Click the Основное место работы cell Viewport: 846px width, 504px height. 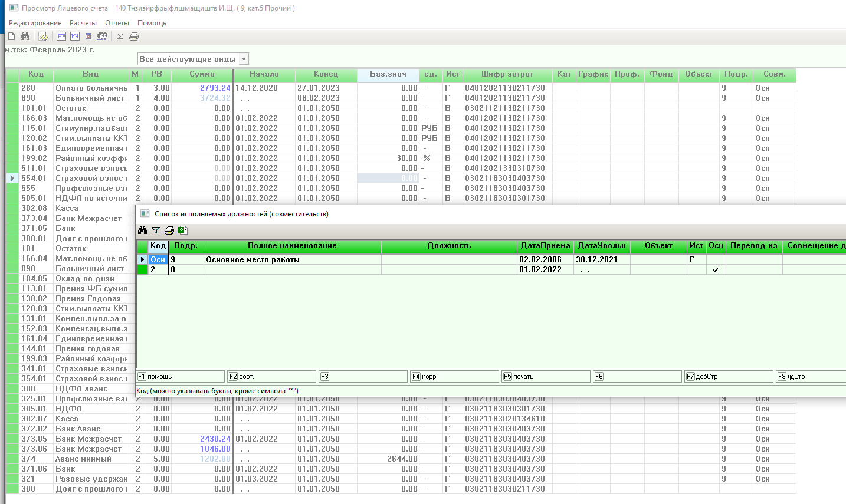[293, 260]
